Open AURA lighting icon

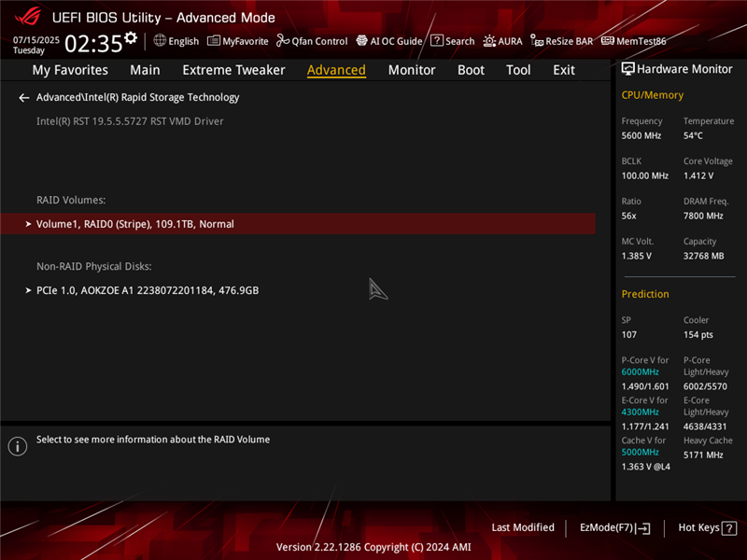click(x=488, y=41)
